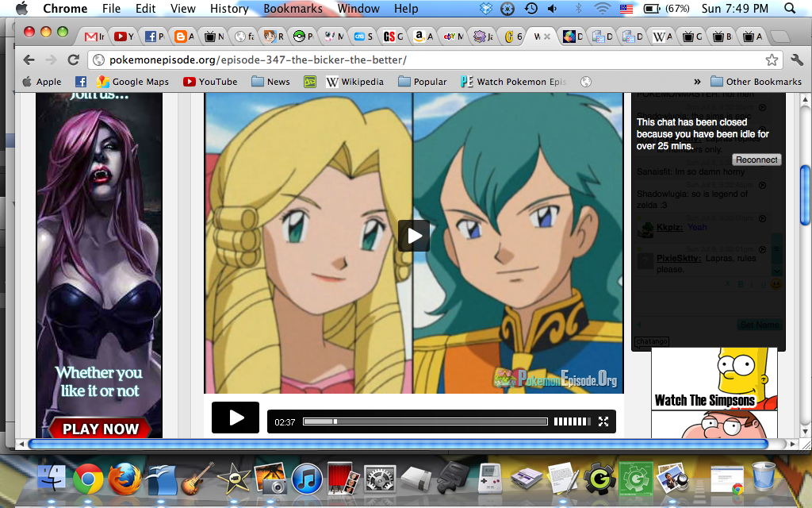Expand the News bookmarks folder

(271, 82)
